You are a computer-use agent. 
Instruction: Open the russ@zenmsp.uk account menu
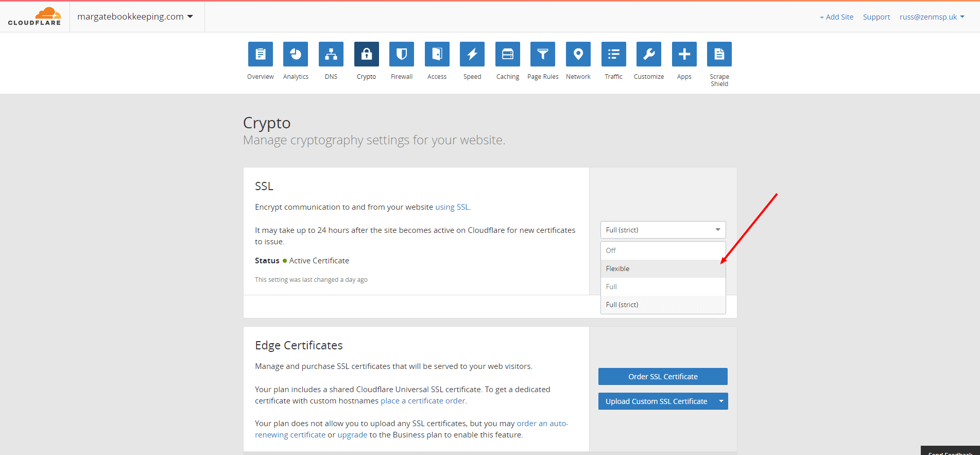(x=932, y=17)
